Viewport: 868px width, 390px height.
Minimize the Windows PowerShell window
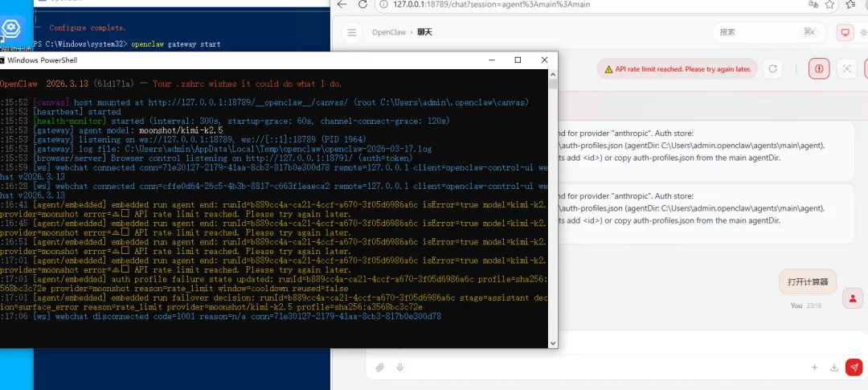click(490, 60)
